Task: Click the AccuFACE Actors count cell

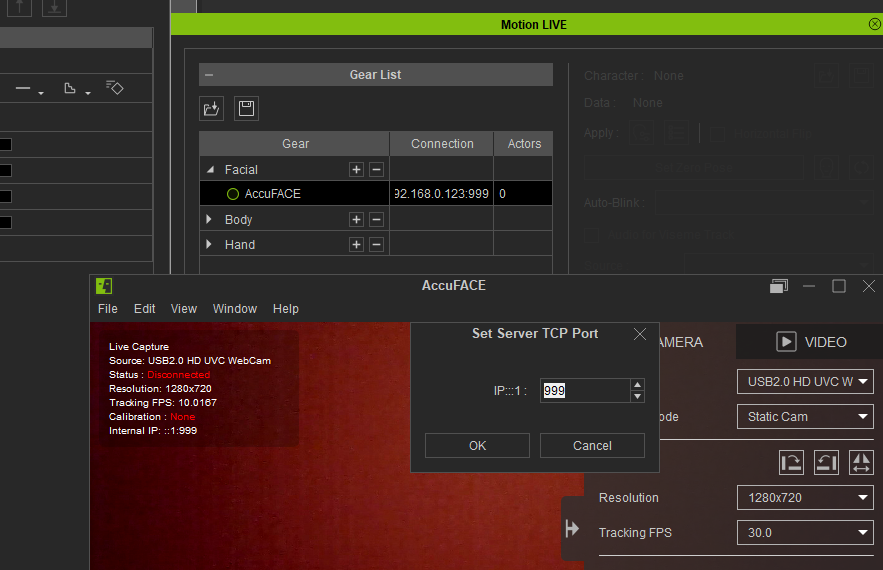Action: (523, 194)
